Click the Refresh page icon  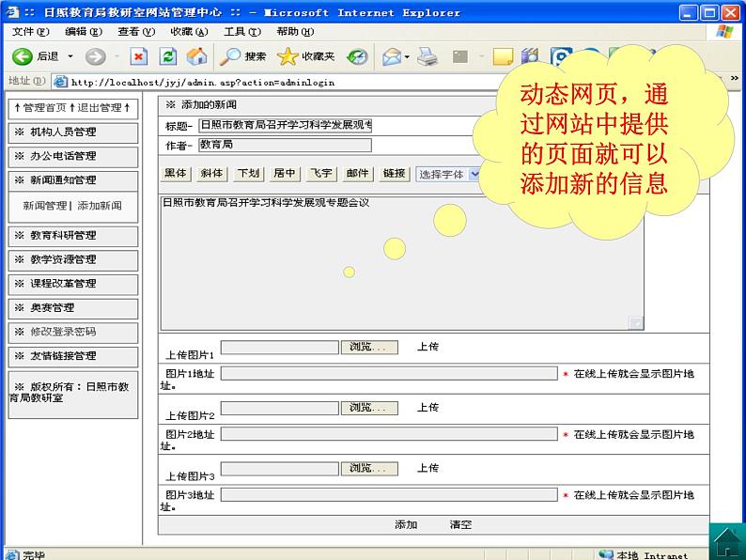tap(168, 56)
